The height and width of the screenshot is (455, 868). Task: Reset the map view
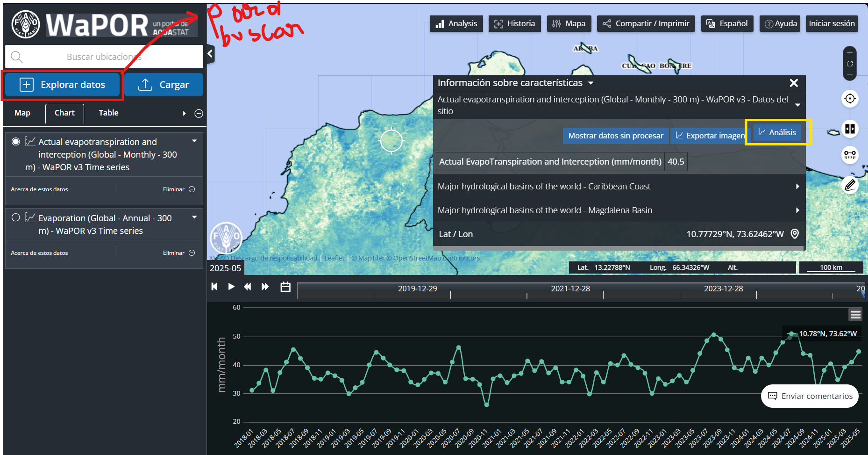[850, 64]
